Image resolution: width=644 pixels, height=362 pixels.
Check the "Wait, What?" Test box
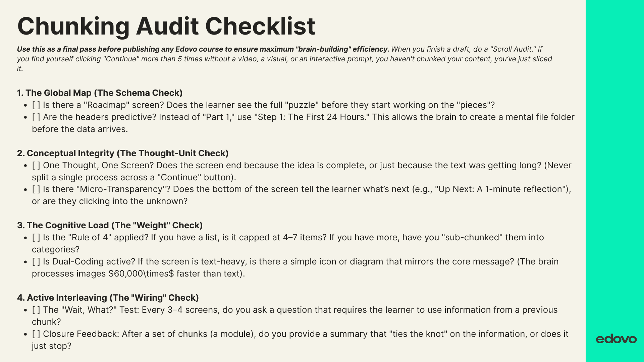tap(36, 310)
